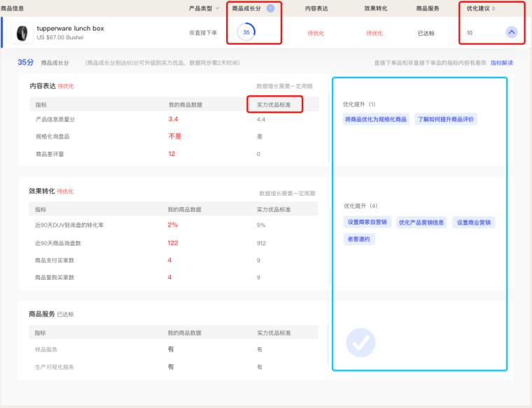Image resolution: width=532 pixels, height=408 pixels.
Task: Click the info icon beside 商品成长分 header
Action: coord(270,8)
